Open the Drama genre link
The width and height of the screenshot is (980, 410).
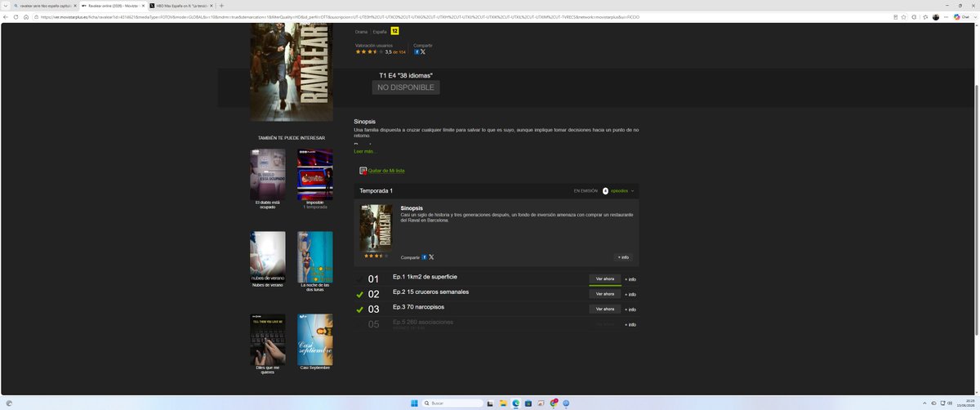pos(361,31)
